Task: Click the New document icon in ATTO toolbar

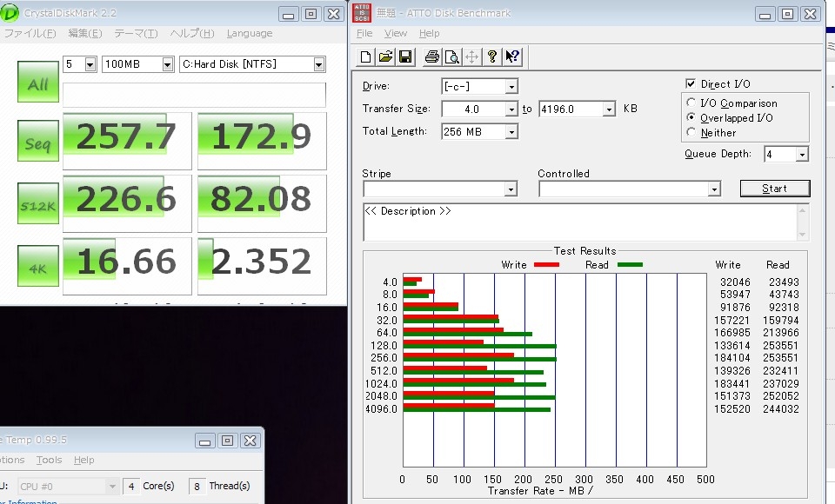Action: [x=366, y=57]
